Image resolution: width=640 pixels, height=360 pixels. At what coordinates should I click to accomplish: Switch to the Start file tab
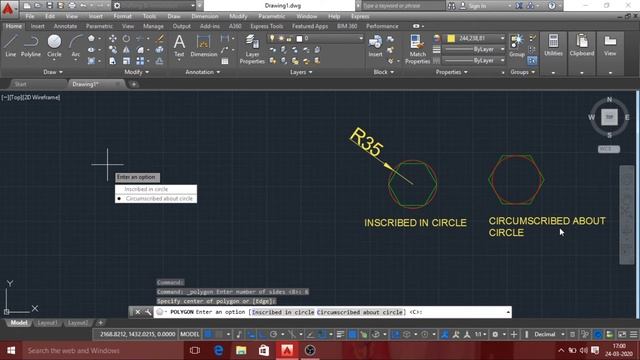20,84
